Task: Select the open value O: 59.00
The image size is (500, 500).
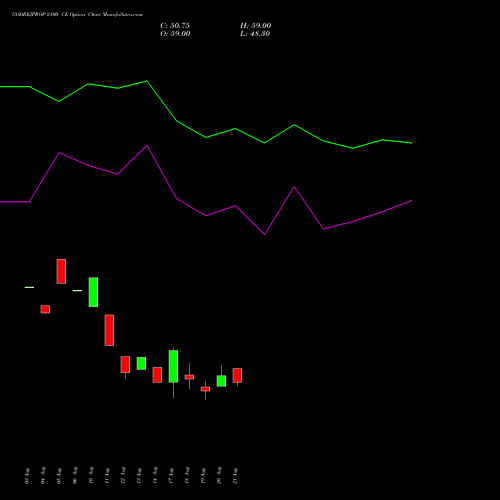Action: 175,34
